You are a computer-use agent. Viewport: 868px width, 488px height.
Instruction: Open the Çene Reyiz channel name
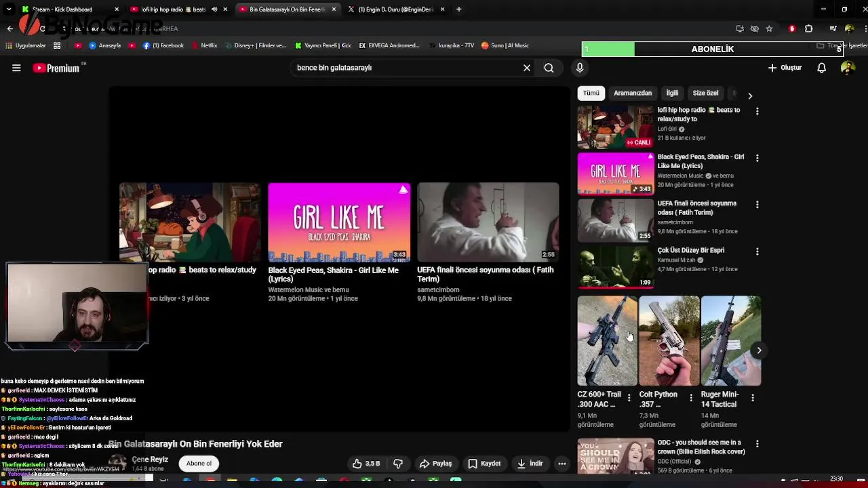click(150, 460)
